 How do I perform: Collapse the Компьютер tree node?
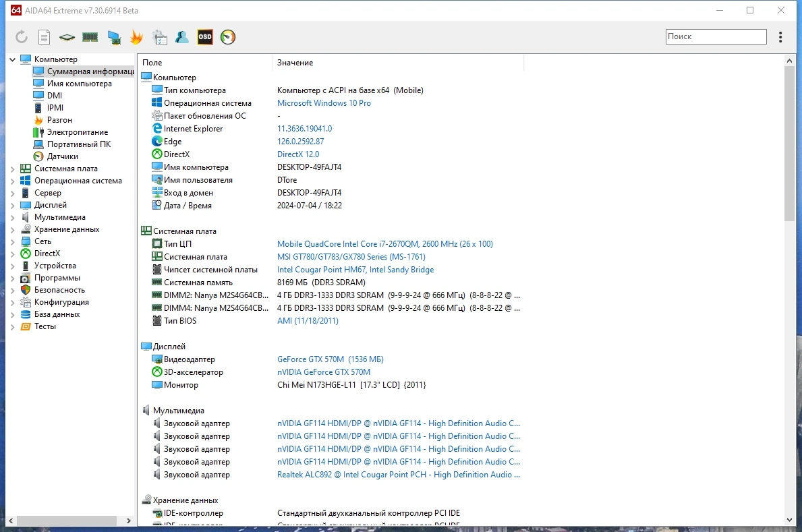pyautogui.click(x=12, y=59)
